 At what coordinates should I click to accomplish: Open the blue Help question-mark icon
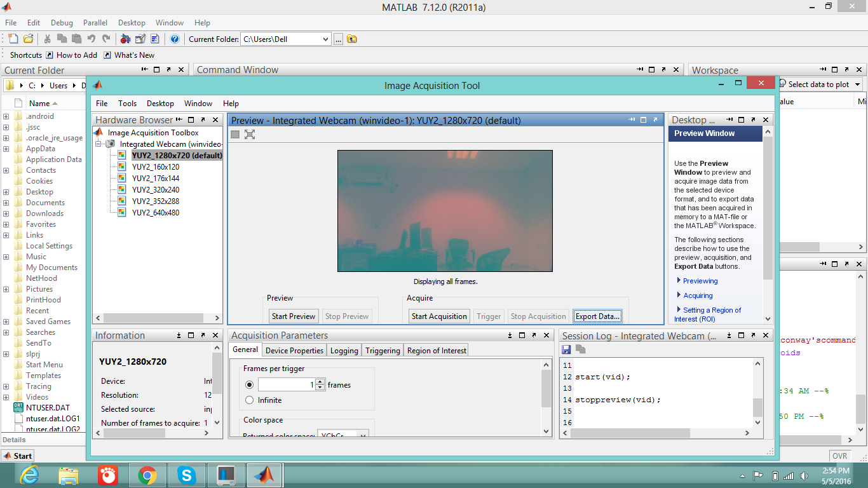[175, 39]
